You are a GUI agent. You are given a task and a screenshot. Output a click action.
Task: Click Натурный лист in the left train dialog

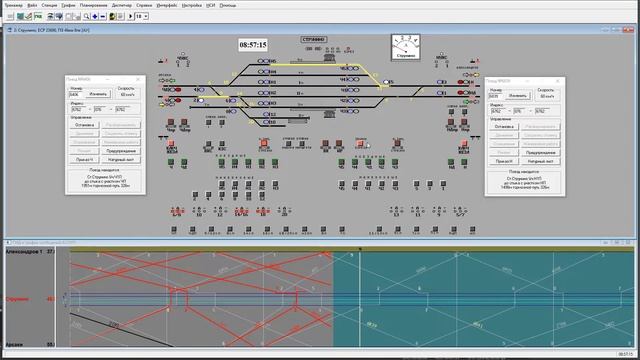pyautogui.click(x=121, y=160)
